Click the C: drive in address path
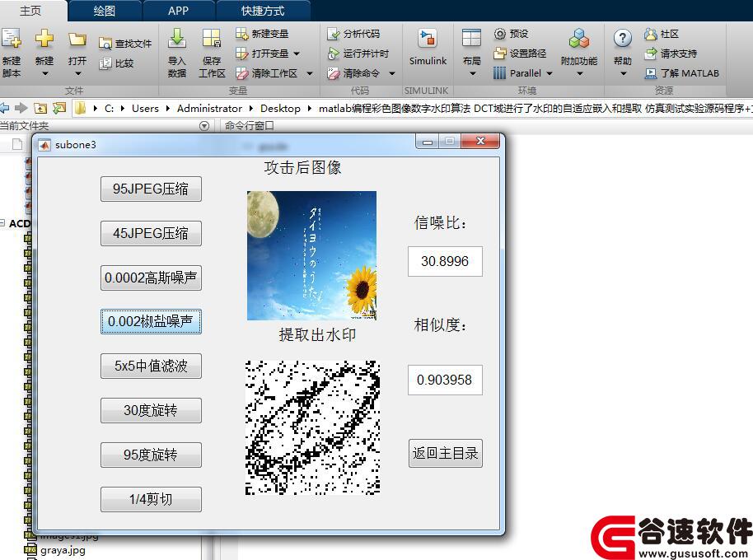753x560 pixels. (x=110, y=109)
